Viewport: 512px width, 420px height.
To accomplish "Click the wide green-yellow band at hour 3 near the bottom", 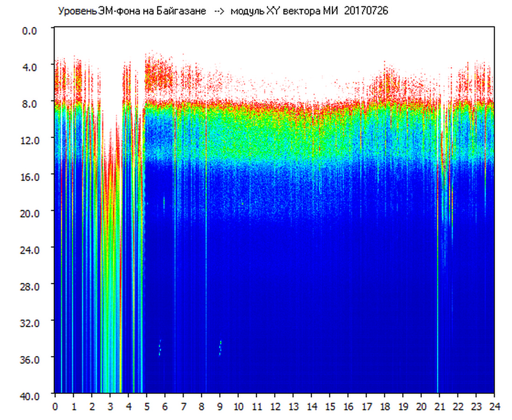I will 111,373.
